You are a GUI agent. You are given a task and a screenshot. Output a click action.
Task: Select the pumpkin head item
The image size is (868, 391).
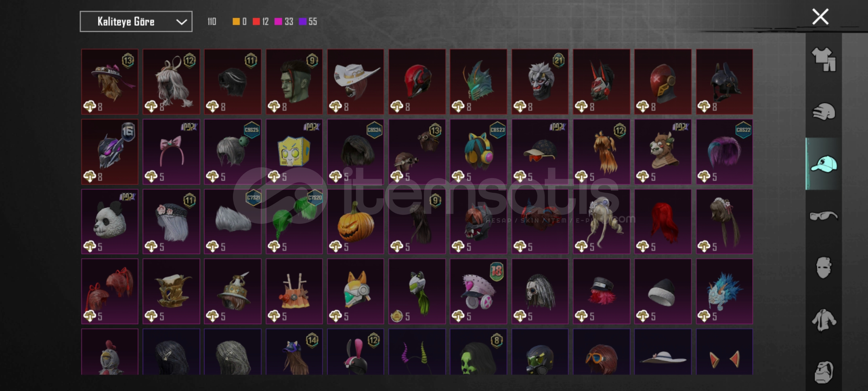click(x=356, y=222)
